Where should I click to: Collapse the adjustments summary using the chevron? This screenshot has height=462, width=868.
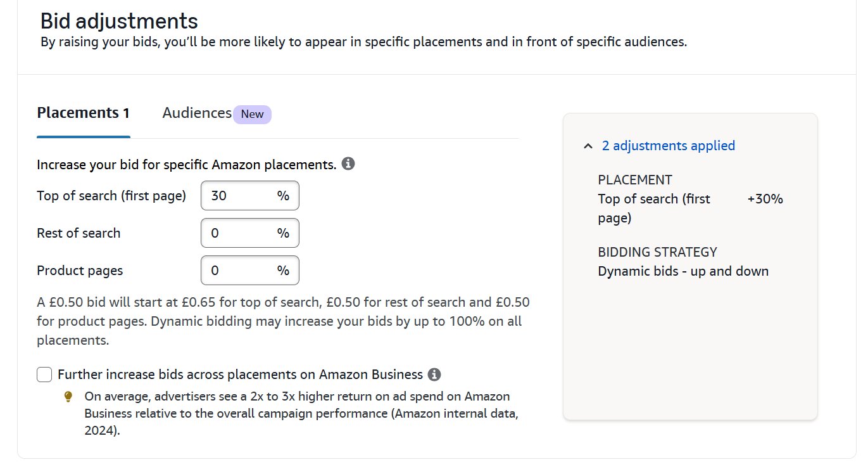[x=586, y=145]
